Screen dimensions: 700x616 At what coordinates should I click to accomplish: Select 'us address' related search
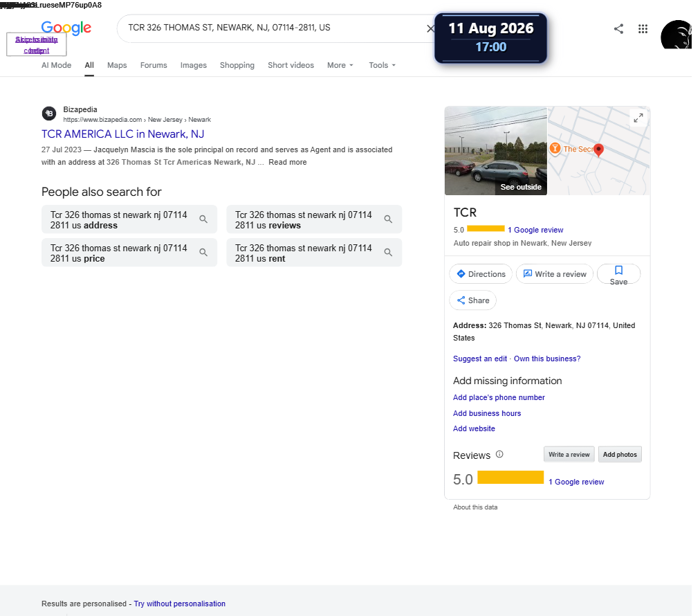click(129, 219)
